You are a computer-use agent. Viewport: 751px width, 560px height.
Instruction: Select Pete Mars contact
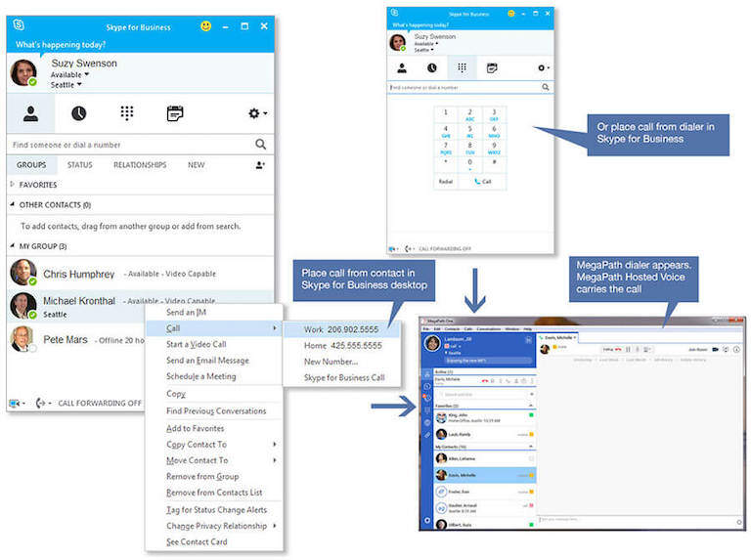(x=76, y=339)
